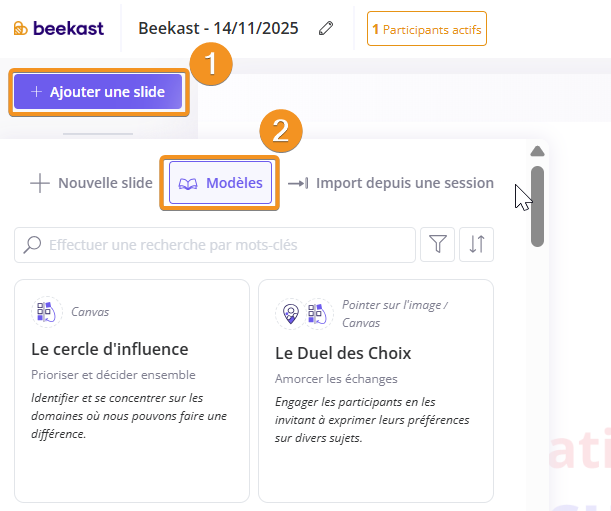Click the magnifier icon in search field

pos(33,244)
